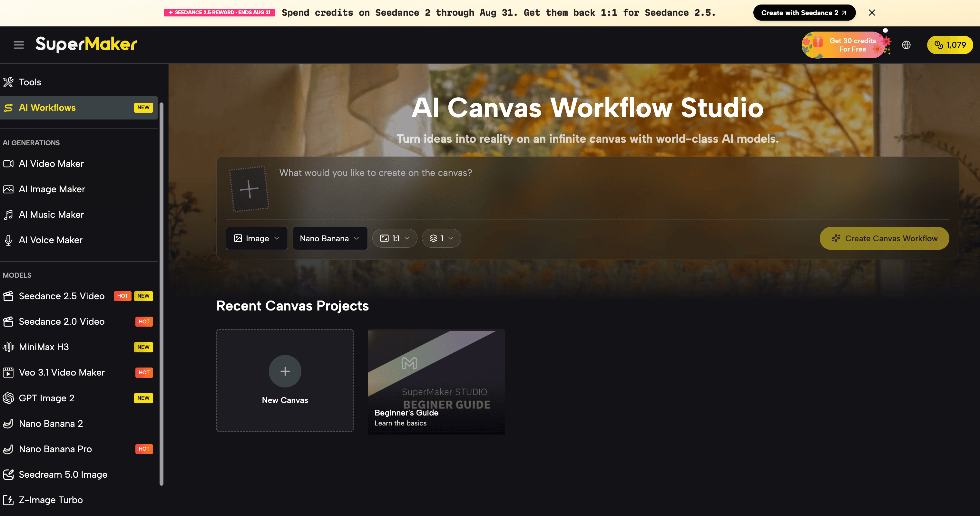Click the sparkle icon on Create Canvas Workflow
Image resolution: width=980 pixels, height=516 pixels.
pos(836,238)
